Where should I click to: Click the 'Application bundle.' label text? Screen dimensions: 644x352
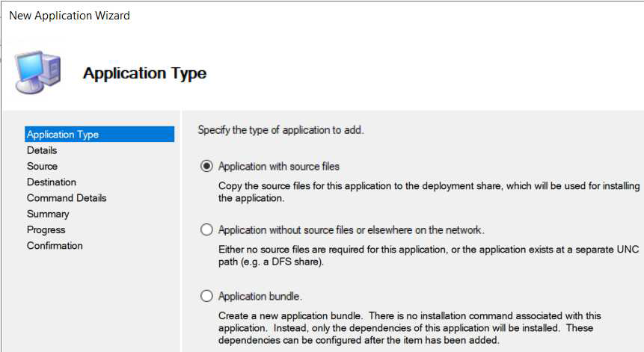pyautogui.click(x=260, y=296)
